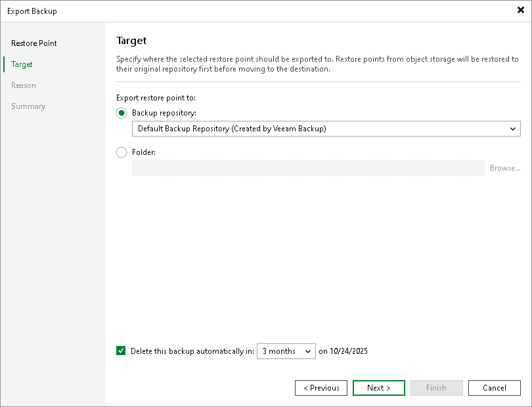This screenshot has width=532, height=407.
Task: Open the deletion period dropdown
Action: [x=306, y=351]
